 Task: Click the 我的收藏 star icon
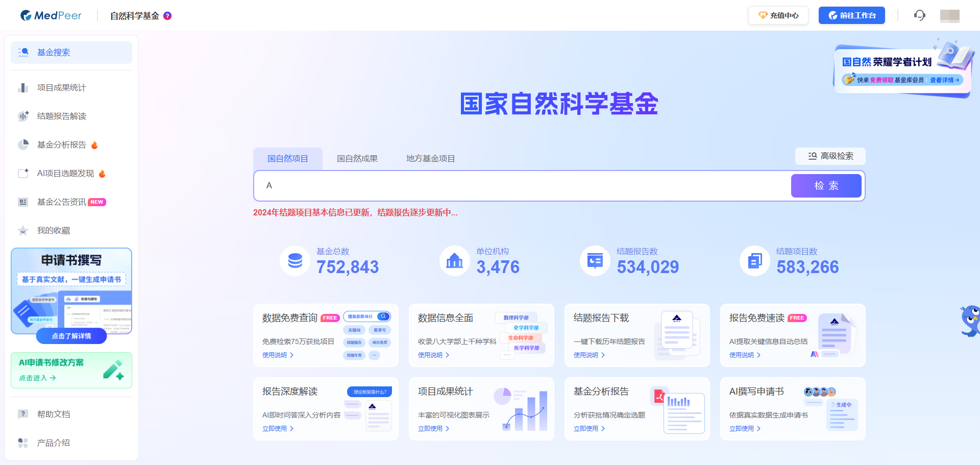pyautogui.click(x=23, y=231)
